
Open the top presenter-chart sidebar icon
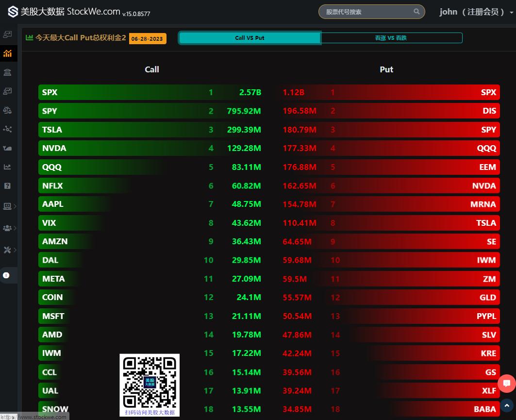7,34
